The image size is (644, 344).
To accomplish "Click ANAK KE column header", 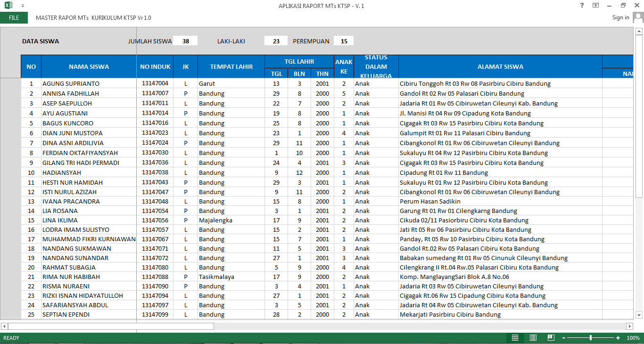I will coord(344,66).
